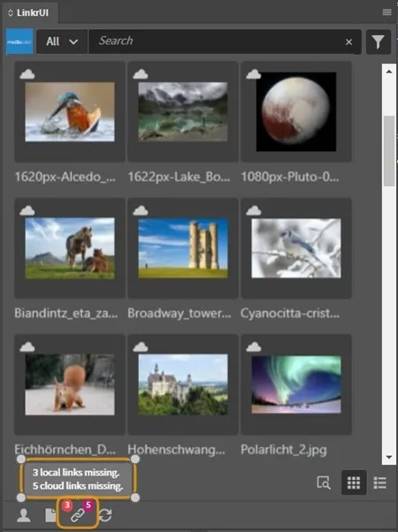Click the refresh sync arrows icon
This screenshot has width=398, height=532.
105,515
